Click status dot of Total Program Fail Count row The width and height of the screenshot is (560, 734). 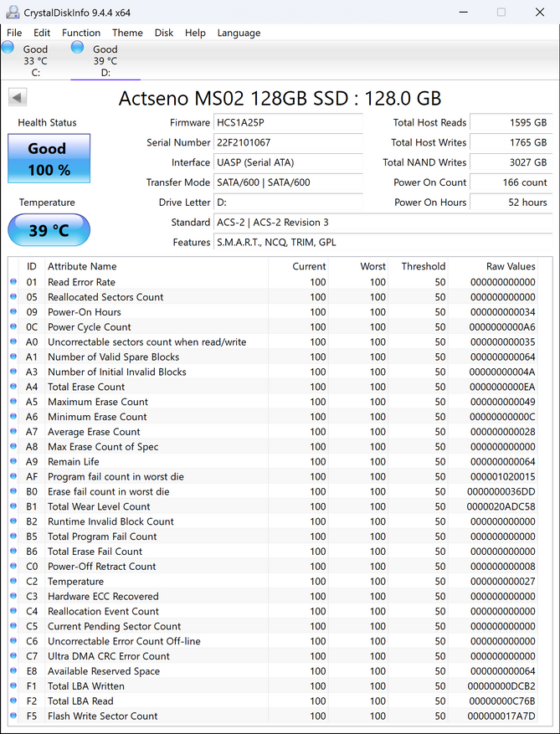[13, 536]
